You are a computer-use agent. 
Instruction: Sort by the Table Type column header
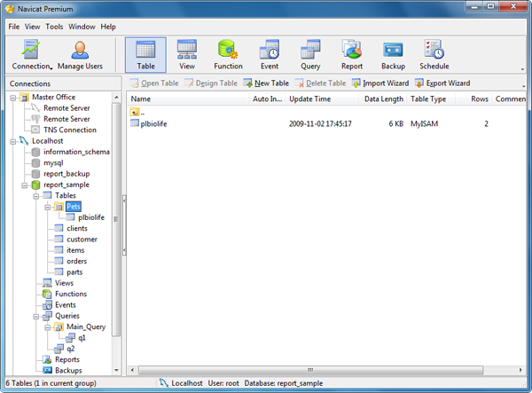click(x=431, y=99)
